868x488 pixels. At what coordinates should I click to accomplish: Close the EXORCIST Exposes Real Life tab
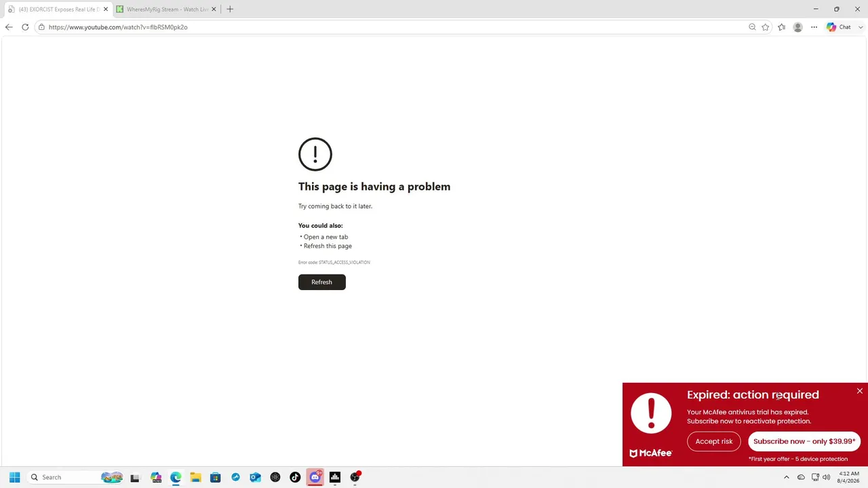[x=106, y=9]
